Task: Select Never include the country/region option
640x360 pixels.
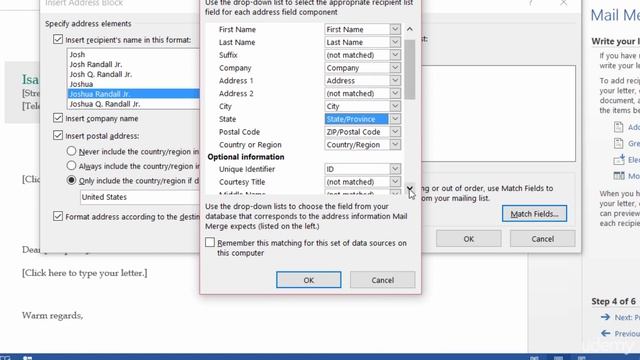Action: point(71,151)
